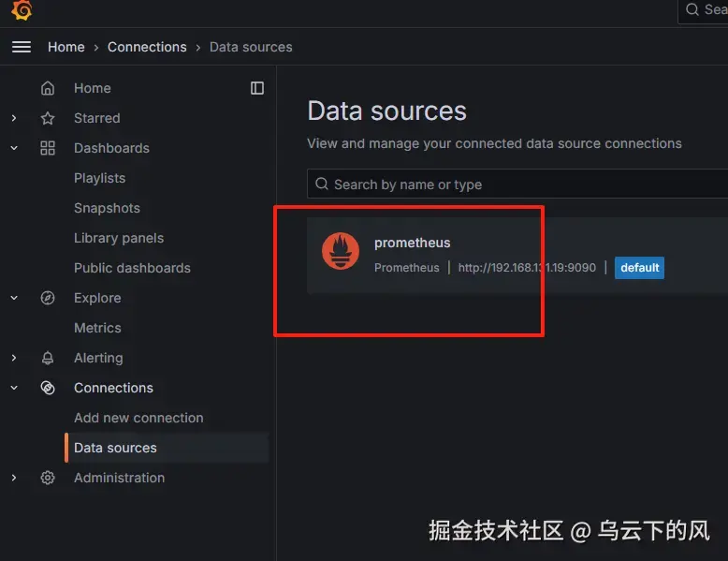This screenshot has width=728, height=561.
Task: Focus the top search box
Action: [x=703, y=10]
